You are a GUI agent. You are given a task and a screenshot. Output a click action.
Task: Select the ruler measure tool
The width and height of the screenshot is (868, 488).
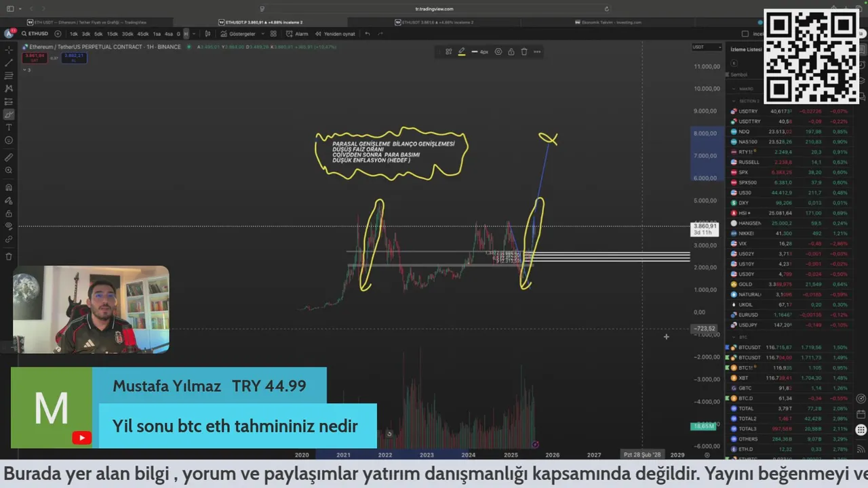tap(9, 157)
